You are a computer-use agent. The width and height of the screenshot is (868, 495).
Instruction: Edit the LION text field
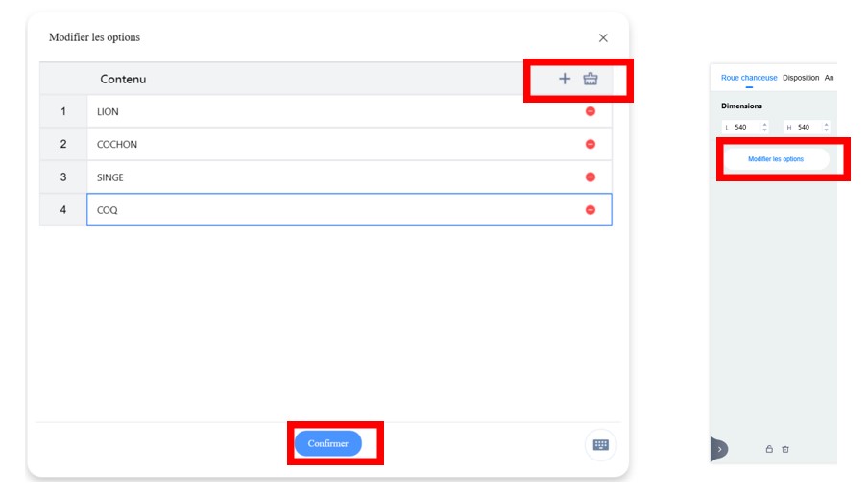pyautogui.click(x=350, y=111)
